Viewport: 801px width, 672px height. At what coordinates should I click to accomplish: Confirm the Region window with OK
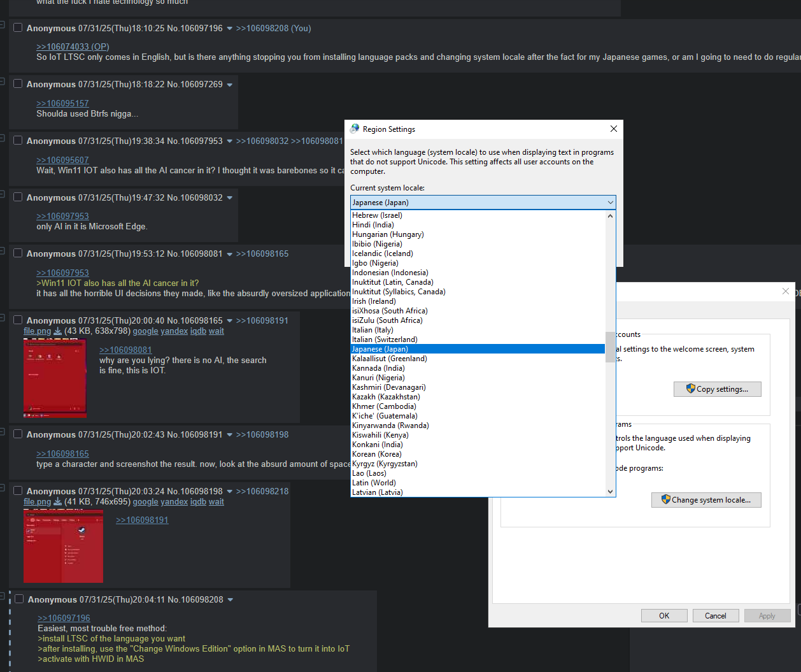pos(664,615)
